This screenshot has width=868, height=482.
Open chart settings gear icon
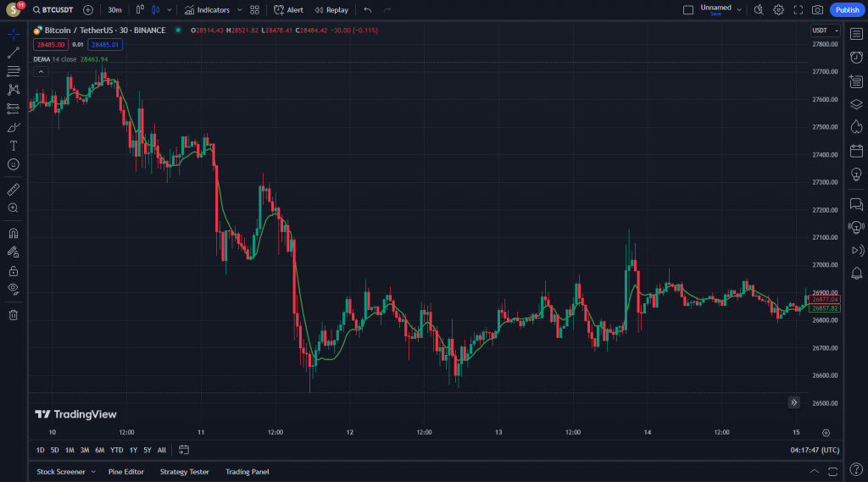pos(778,10)
